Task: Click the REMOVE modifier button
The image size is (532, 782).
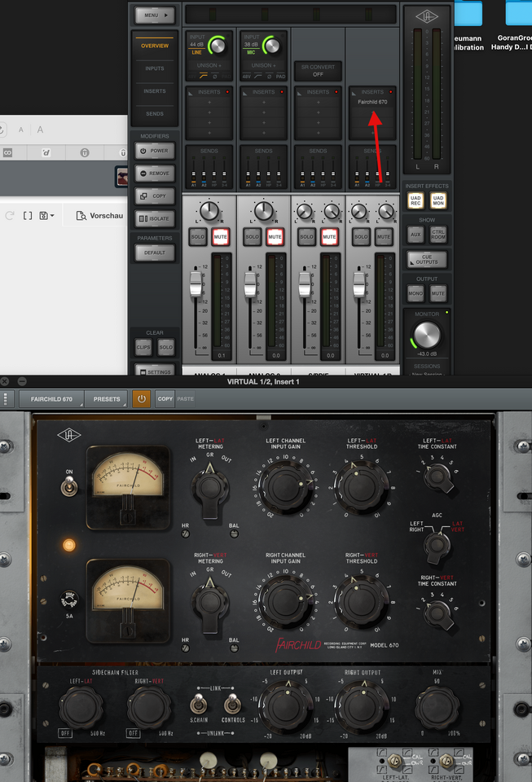Action: tap(155, 174)
